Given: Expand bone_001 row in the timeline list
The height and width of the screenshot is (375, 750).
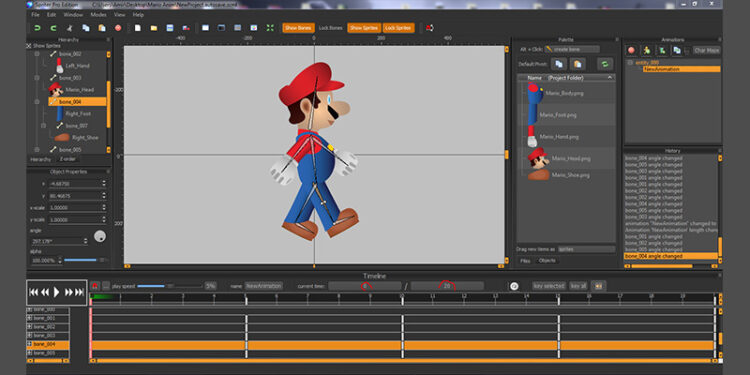Looking at the screenshot, I should coord(29,318).
